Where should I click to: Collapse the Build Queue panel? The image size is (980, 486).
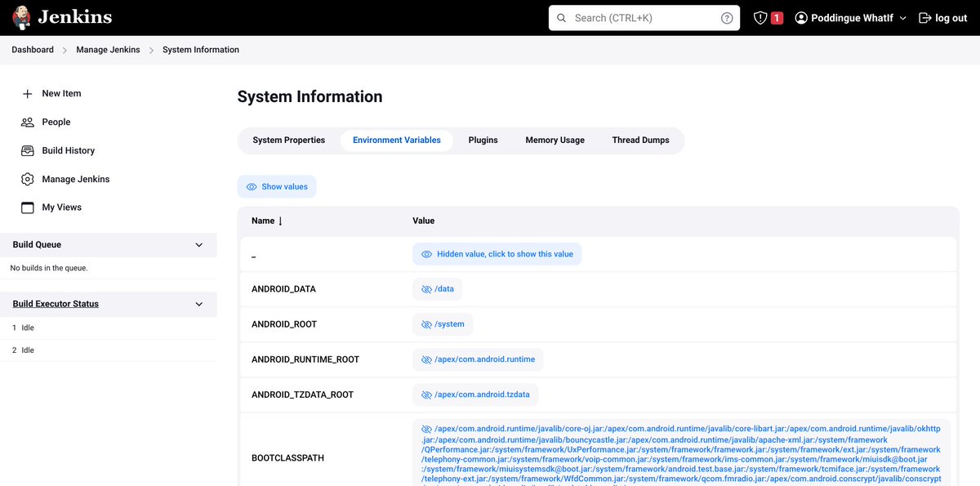(198, 245)
